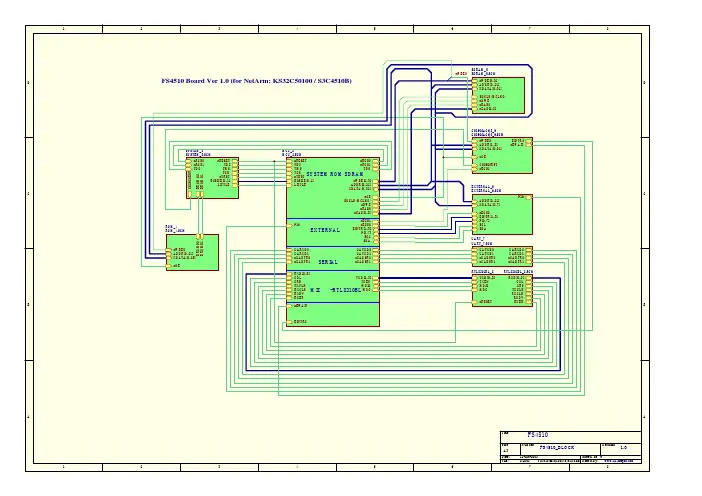Select the RTL8201 PHY sheet block
Image resolution: width=702 pixels, height=496 pixels.
click(x=502, y=291)
